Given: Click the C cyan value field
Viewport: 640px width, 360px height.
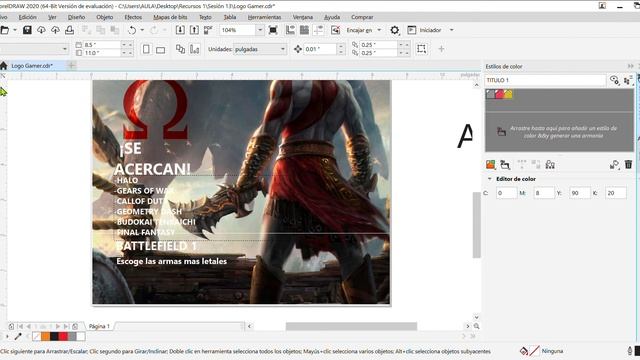Looking at the screenshot, I should 507,193.
